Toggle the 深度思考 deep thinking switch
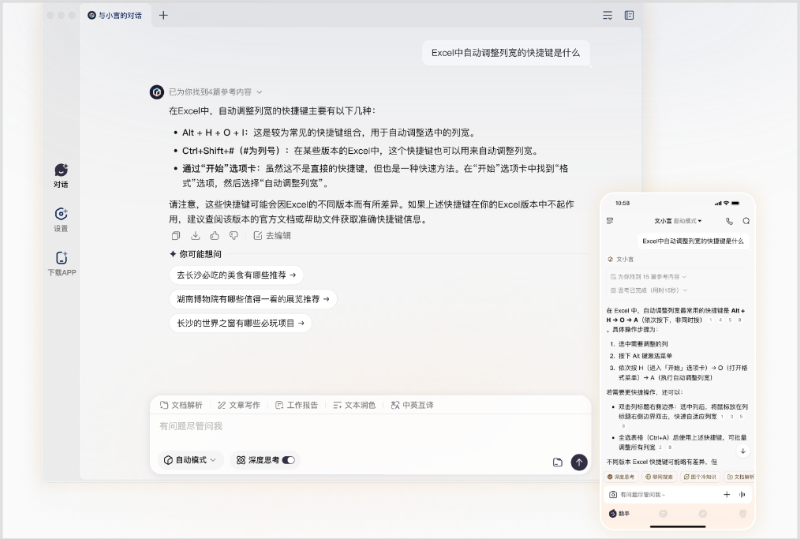 [x=288, y=460]
